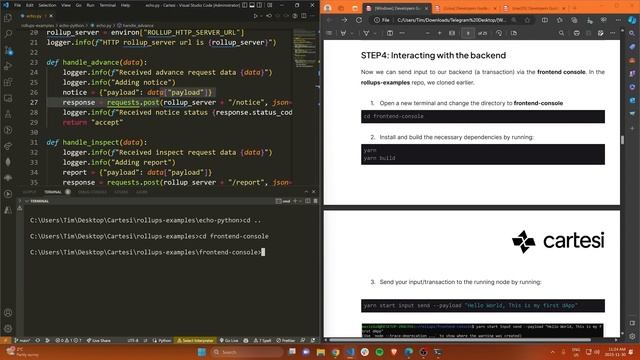Close the VS Code bottom panel
This screenshot has width=640, height=360.
pyautogui.click(x=313, y=192)
